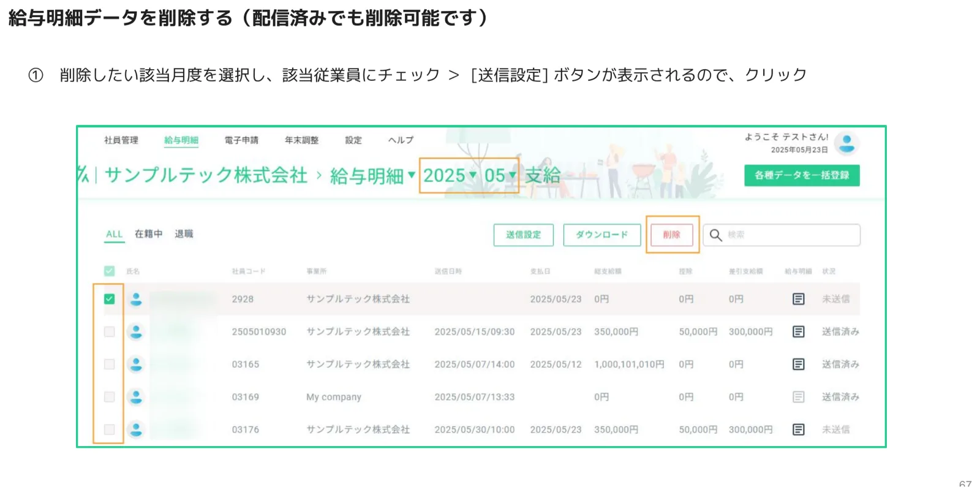Check the checkbox for employee 2505010930
The image size is (980, 495).
click(x=109, y=331)
